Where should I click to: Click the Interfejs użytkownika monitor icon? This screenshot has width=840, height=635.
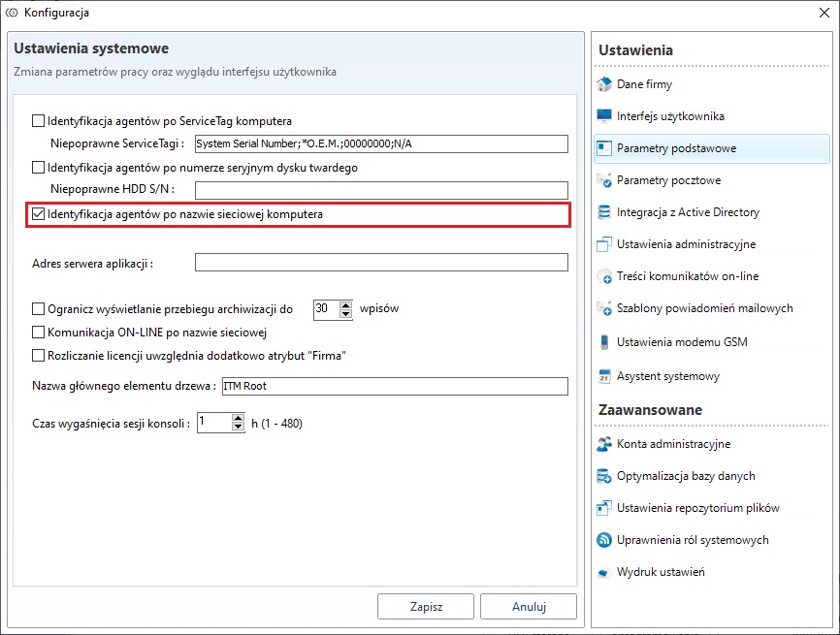pos(604,116)
